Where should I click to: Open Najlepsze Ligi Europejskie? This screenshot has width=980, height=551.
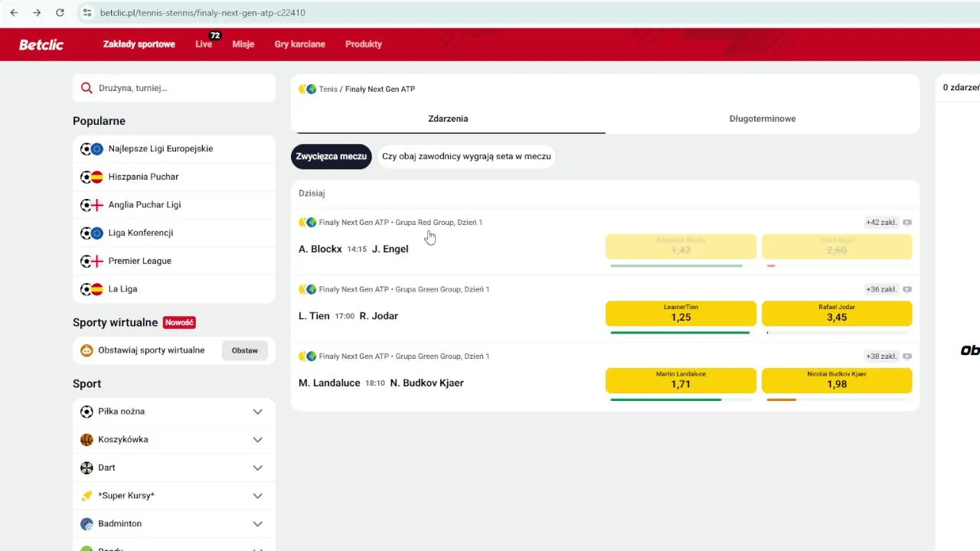(x=174, y=149)
